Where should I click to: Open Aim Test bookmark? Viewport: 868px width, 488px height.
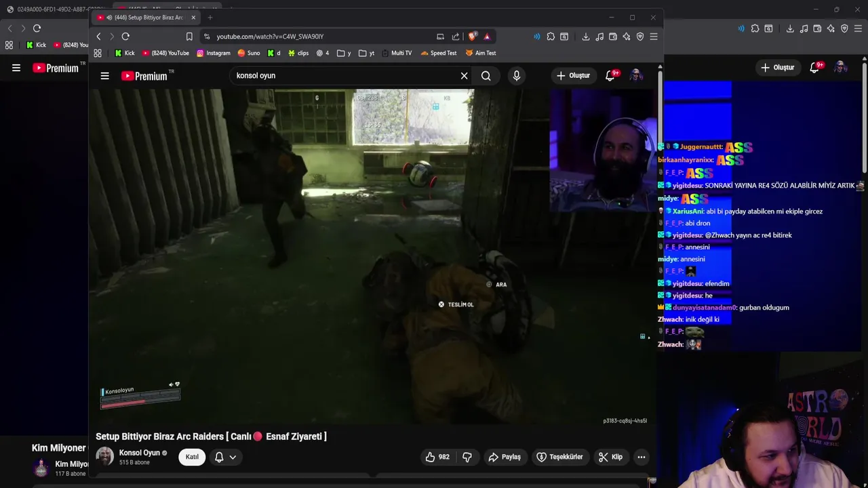(481, 53)
